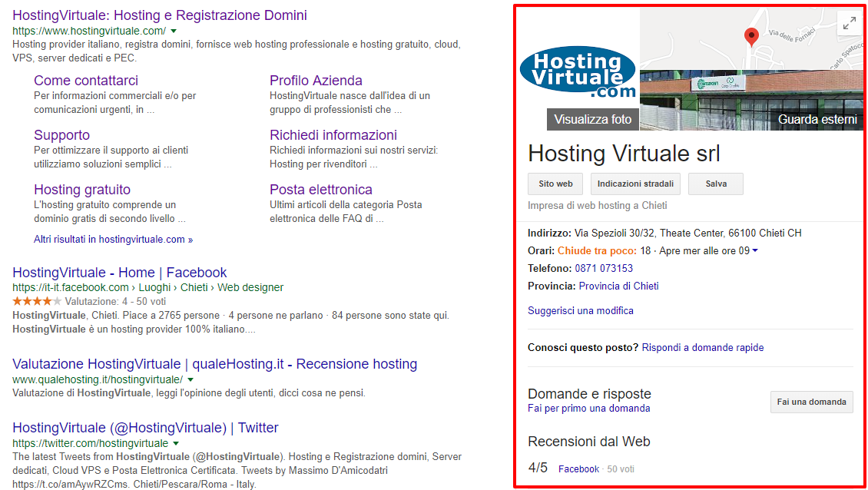Open dropdown arrow next to hostingvirtuale.com URL

tap(174, 31)
